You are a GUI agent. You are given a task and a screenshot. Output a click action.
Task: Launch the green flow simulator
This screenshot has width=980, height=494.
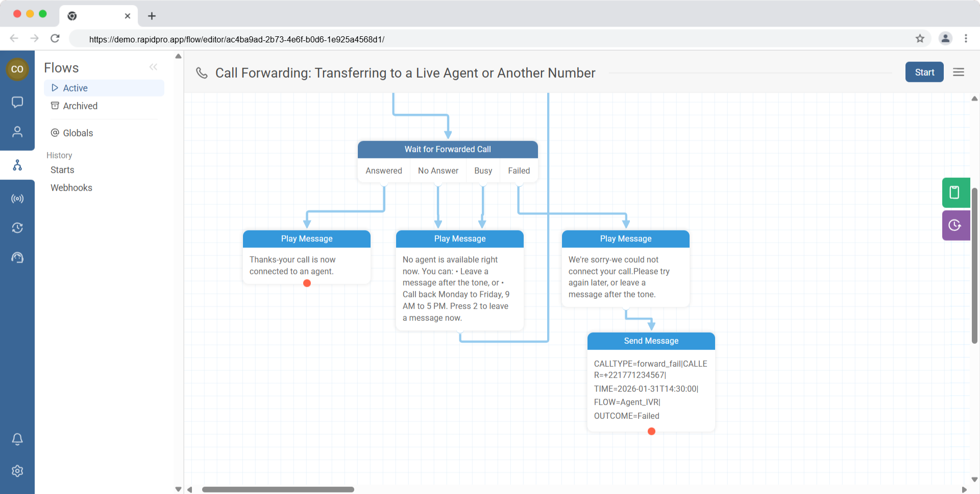(955, 193)
